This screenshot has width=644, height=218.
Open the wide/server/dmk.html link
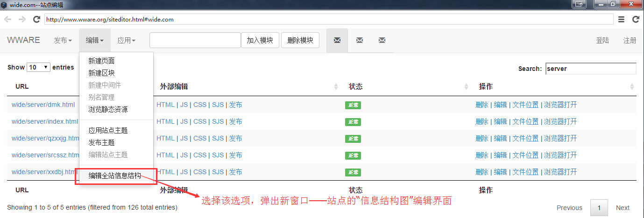pos(43,105)
